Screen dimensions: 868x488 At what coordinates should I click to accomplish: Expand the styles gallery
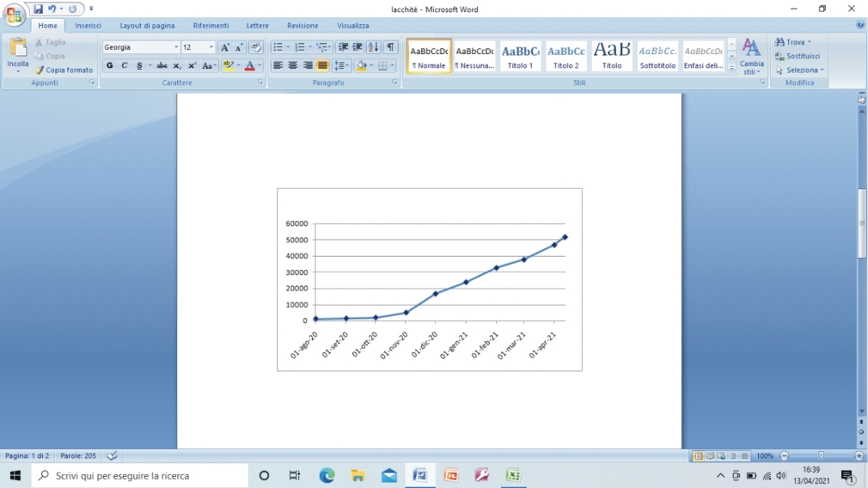pyautogui.click(x=732, y=69)
